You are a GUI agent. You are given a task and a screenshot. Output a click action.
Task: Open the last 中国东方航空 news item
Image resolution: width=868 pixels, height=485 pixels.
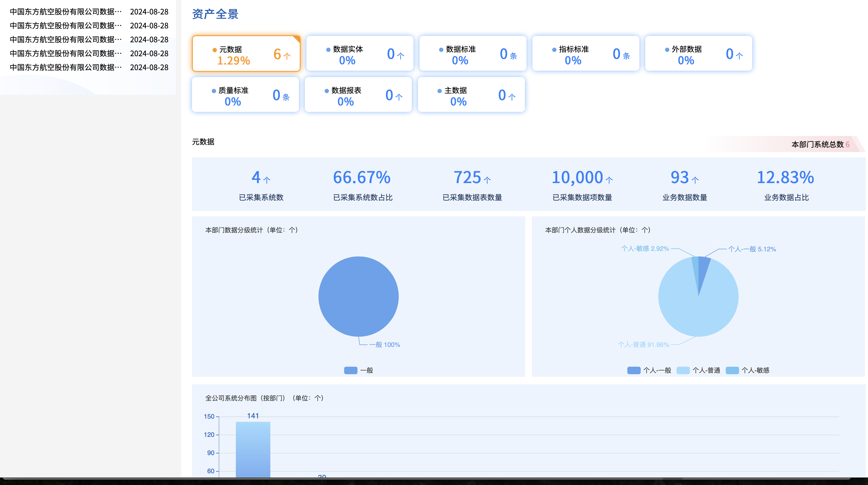pos(66,67)
